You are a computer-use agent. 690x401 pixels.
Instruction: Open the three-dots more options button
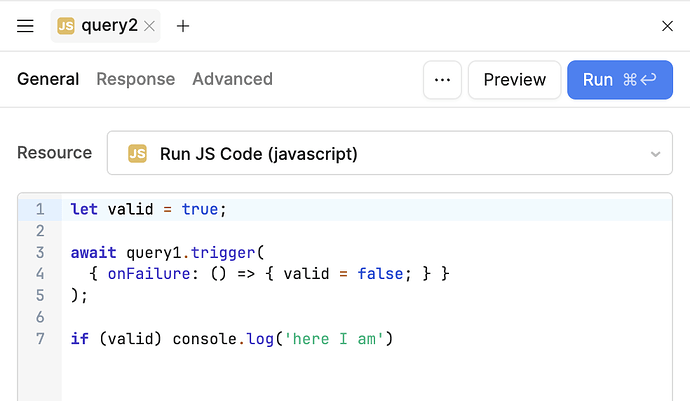[442, 80]
